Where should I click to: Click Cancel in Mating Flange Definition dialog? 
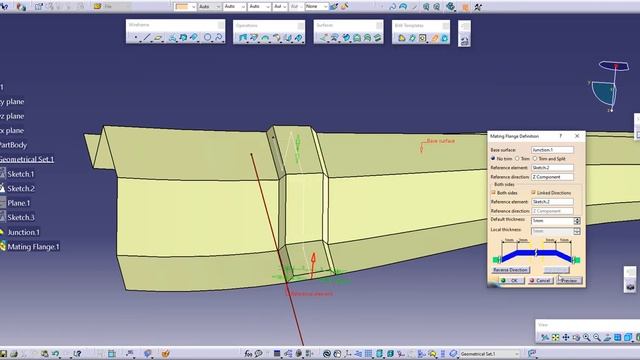[x=540, y=280]
